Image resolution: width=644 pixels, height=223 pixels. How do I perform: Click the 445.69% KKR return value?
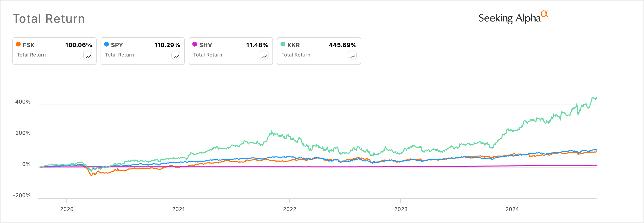pyautogui.click(x=343, y=45)
